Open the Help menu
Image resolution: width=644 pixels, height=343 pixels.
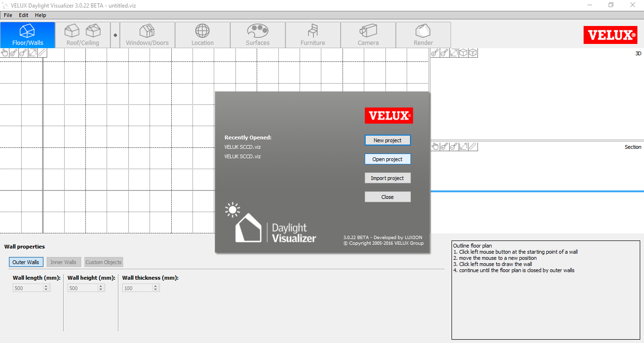pos(41,15)
